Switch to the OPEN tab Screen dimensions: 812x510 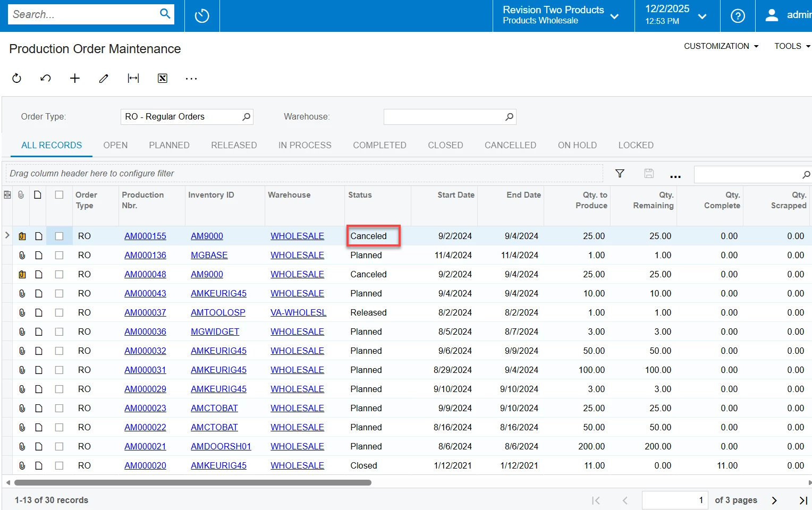point(115,145)
